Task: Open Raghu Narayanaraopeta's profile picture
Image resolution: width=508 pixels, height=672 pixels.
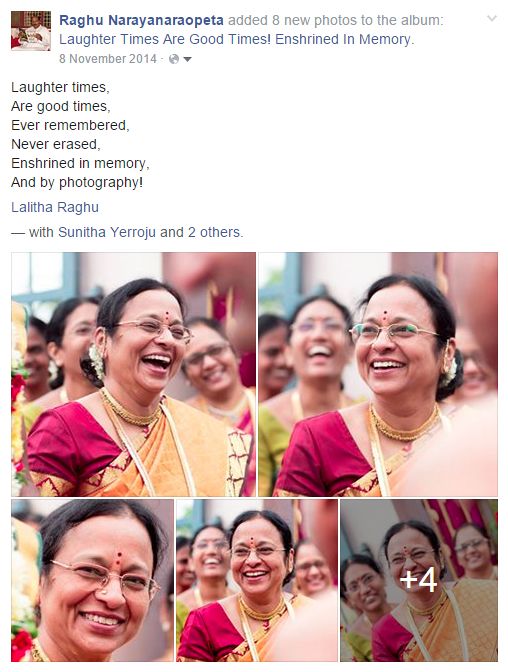Action: pyautogui.click(x=31, y=31)
